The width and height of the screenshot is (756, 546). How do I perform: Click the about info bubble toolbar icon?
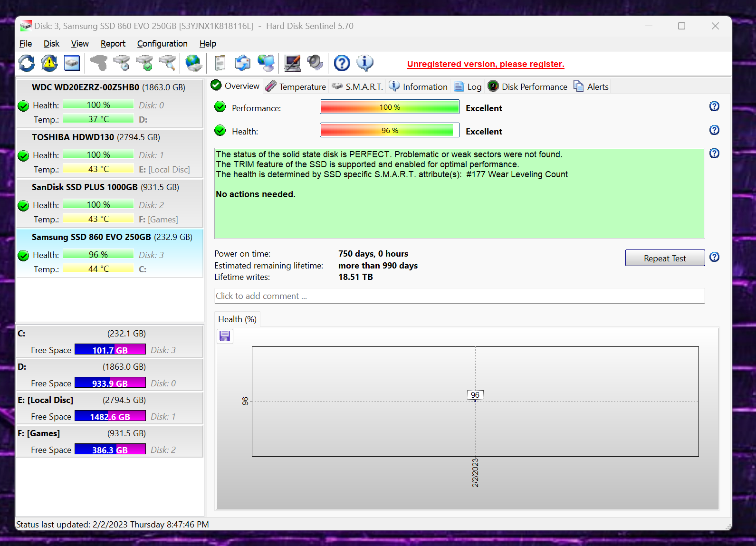tap(365, 63)
